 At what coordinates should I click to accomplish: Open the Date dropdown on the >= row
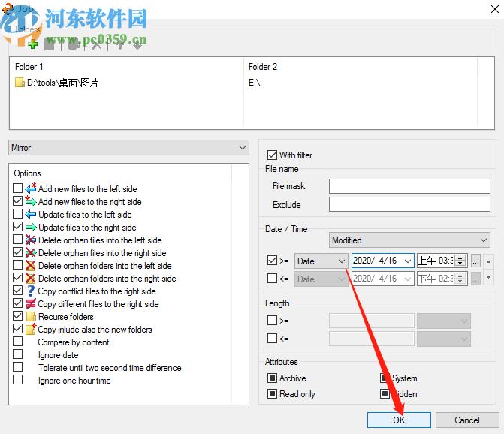coord(321,261)
